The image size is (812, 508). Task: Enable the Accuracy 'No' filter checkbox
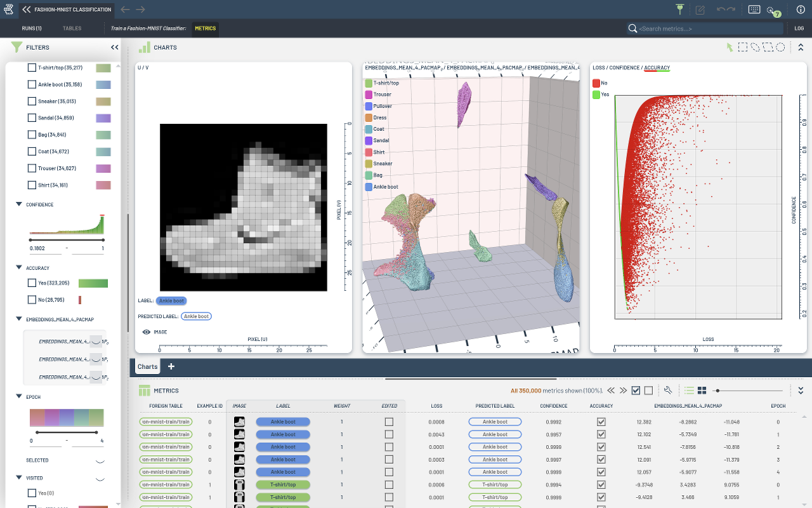pyautogui.click(x=32, y=300)
